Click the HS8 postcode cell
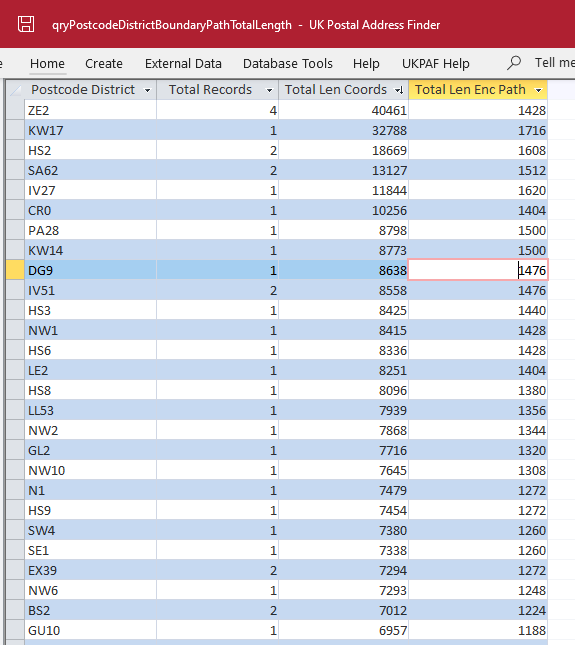This screenshot has height=645, width=575. click(90, 390)
